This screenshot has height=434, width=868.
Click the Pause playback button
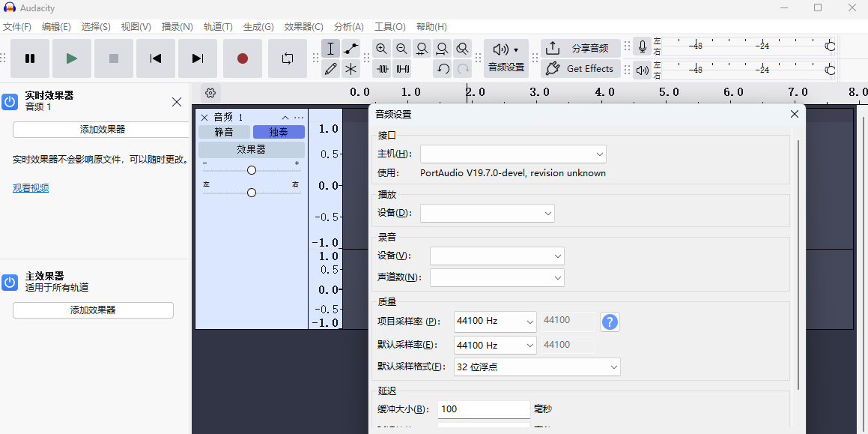tap(30, 58)
